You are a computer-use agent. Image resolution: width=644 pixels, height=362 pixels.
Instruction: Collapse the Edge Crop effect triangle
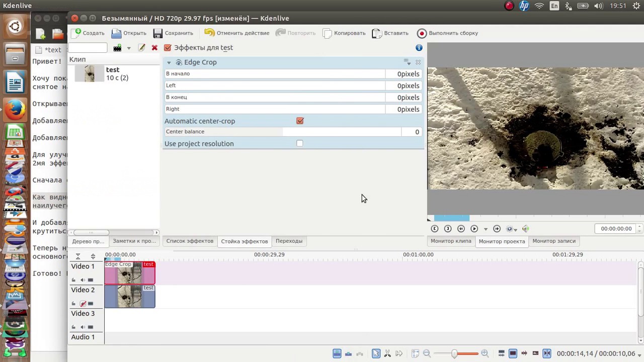coord(169,62)
